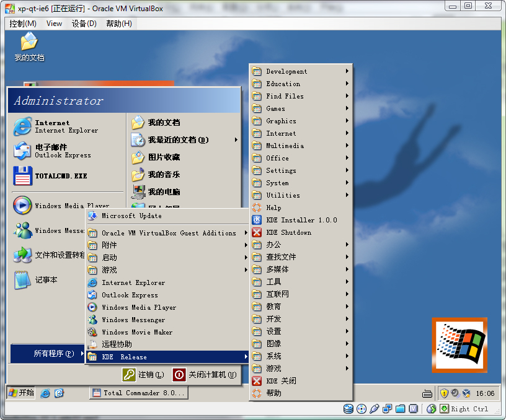Select Office in KDE menu
The image size is (506, 420).
[x=301, y=158]
